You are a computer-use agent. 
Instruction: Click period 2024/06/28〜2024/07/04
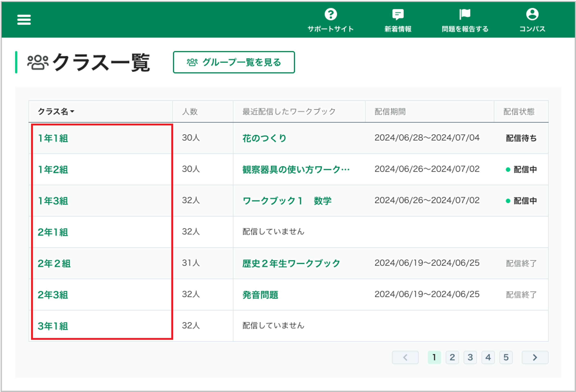pyautogui.click(x=427, y=137)
